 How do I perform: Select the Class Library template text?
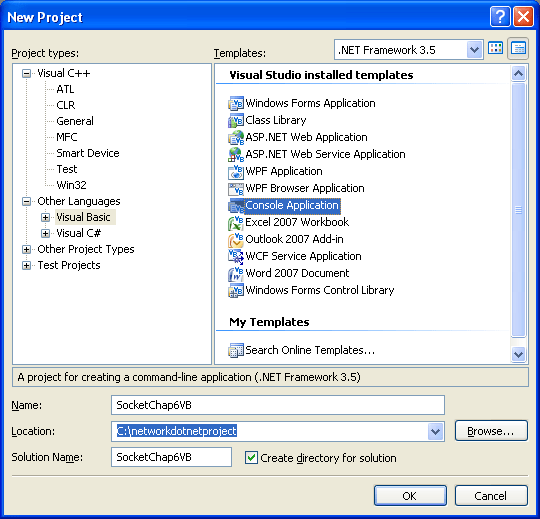(x=276, y=120)
